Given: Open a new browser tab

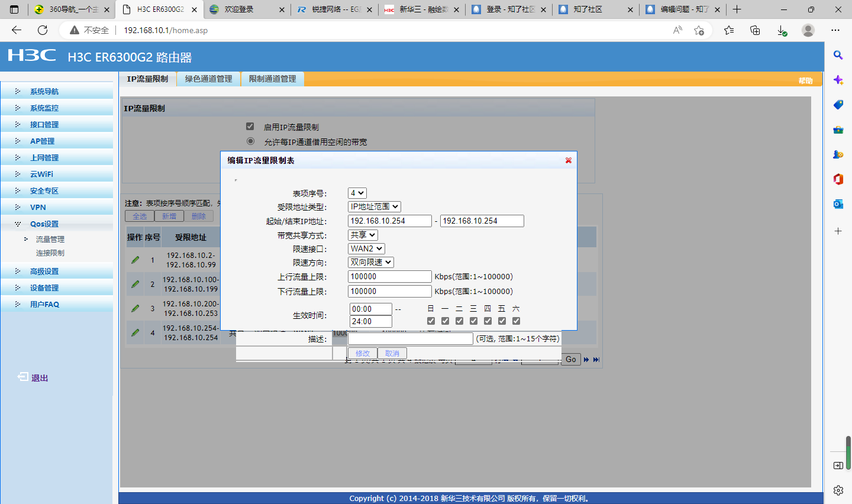Looking at the screenshot, I should 737,9.
